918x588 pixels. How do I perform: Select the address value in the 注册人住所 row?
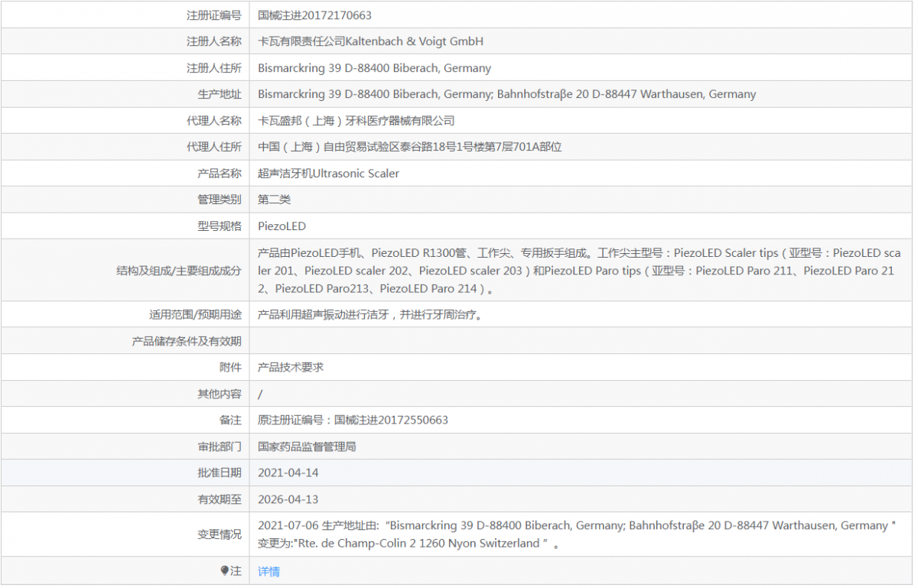(374, 68)
